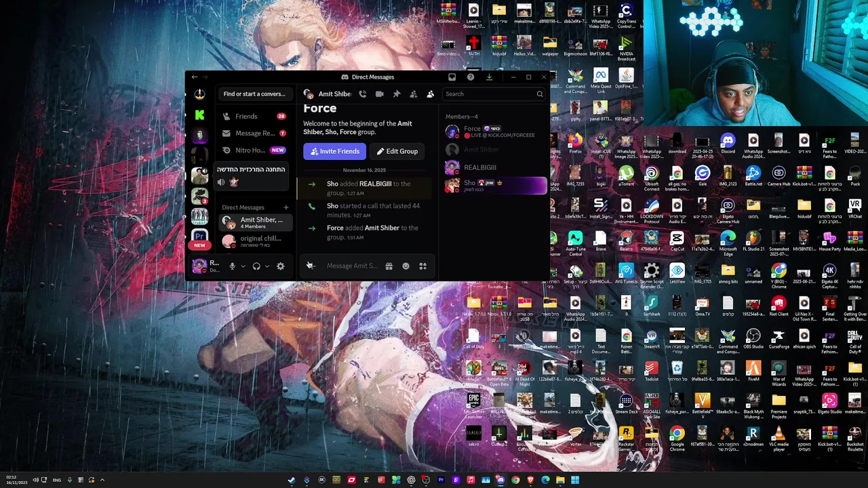
Task: Show hidden tray icons chevron
Action: click(102, 480)
